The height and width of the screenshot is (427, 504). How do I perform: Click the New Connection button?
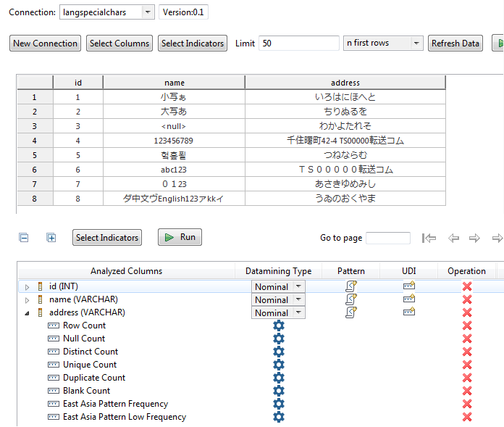[45, 43]
